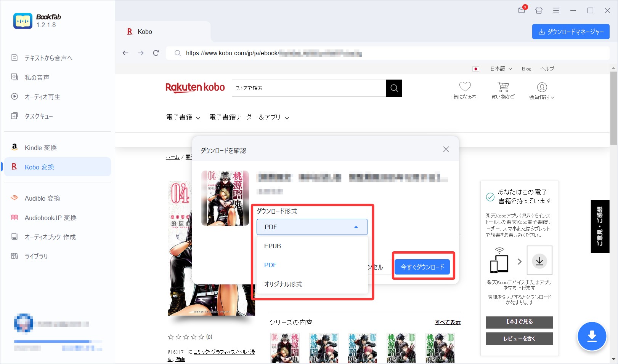Image resolution: width=618 pixels, height=364 pixels.
Task: Open the mail notifications icon
Action: 522,10
